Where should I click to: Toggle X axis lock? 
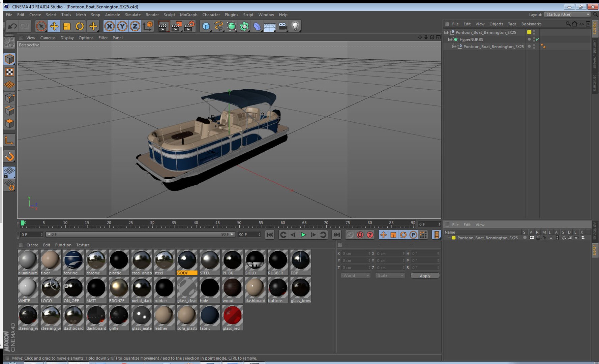[x=109, y=26]
